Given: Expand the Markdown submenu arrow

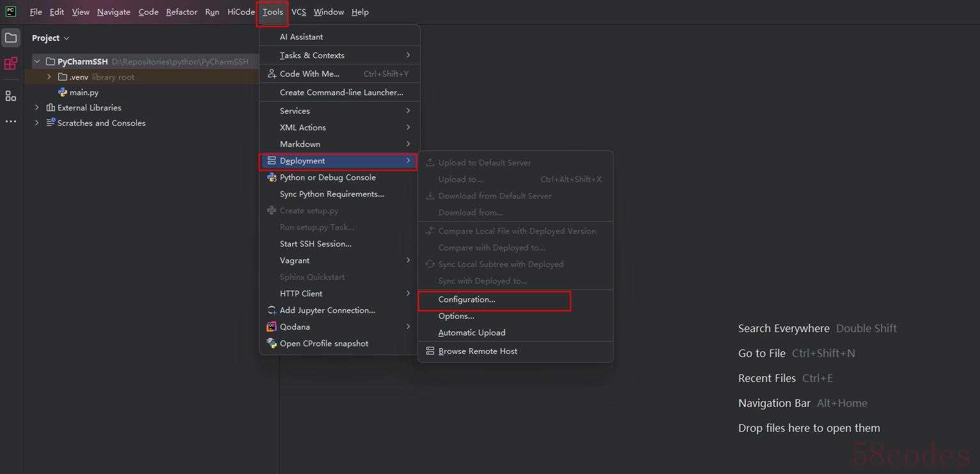Looking at the screenshot, I should 408,144.
